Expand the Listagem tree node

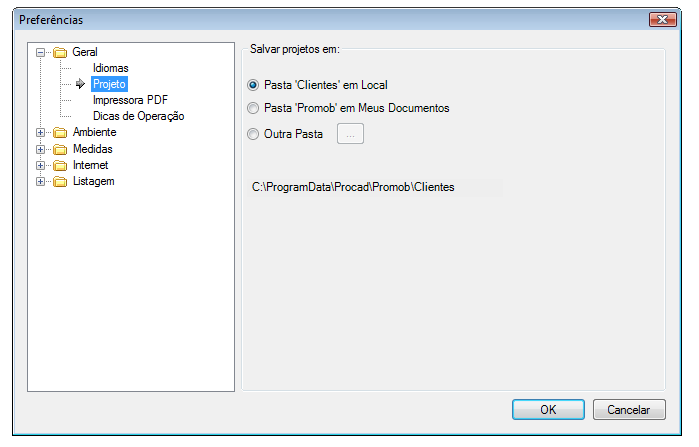40,181
